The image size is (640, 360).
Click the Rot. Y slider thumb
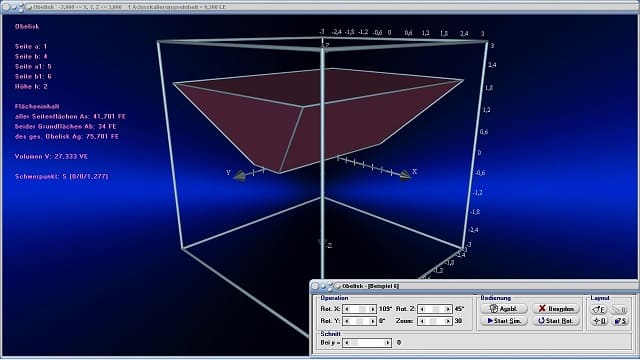click(360, 321)
